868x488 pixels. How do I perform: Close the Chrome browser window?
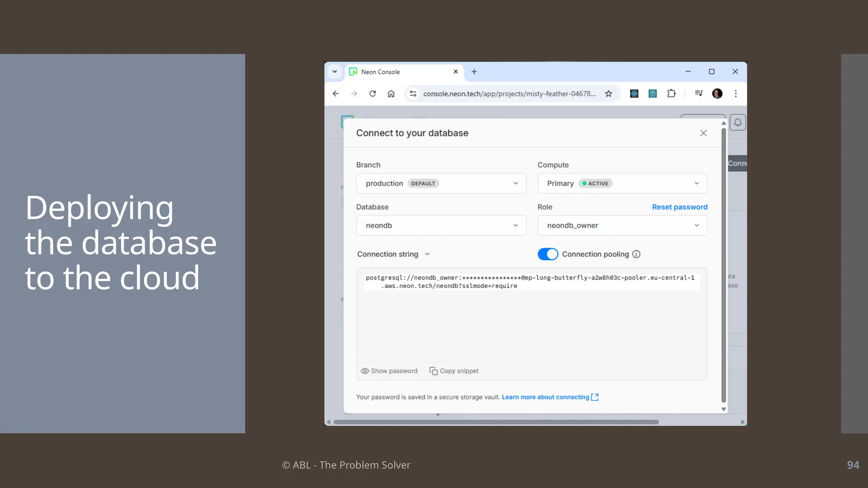click(735, 72)
